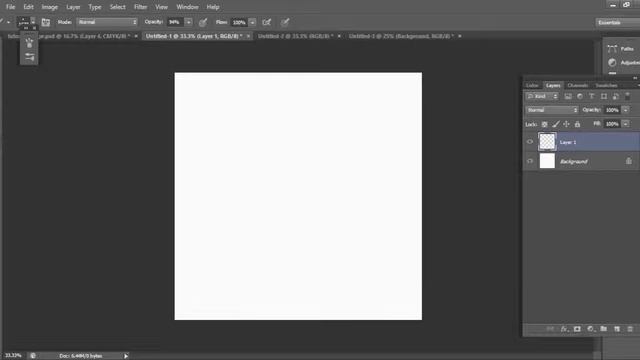Hide Layer 1 with eye icon
Image resolution: width=640 pixels, height=360 pixels.
point(530,142)
